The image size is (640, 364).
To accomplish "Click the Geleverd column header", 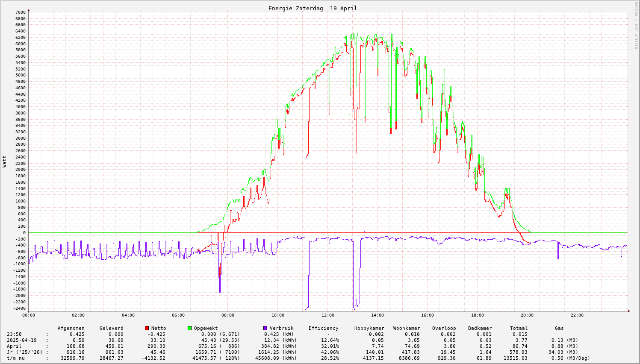I will pos(111,328).
